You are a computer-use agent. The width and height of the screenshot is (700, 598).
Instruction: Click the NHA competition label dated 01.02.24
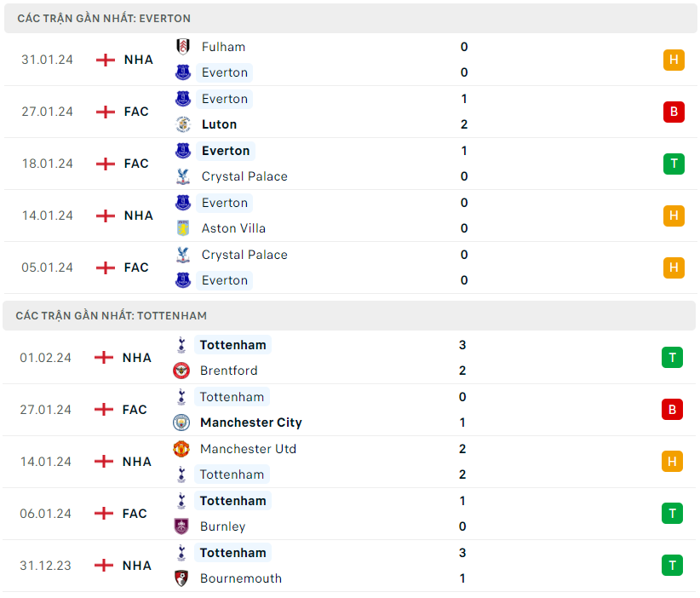point(136,358)
